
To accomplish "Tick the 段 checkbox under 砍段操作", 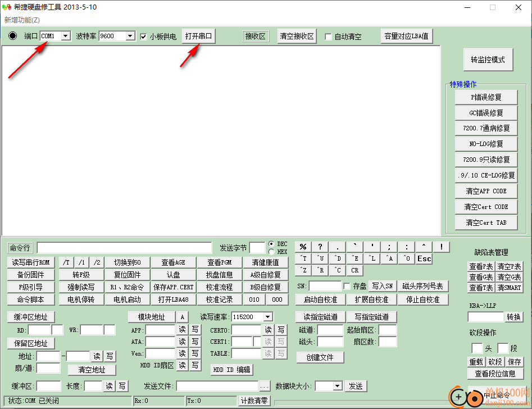I will [x=503, y=348].
